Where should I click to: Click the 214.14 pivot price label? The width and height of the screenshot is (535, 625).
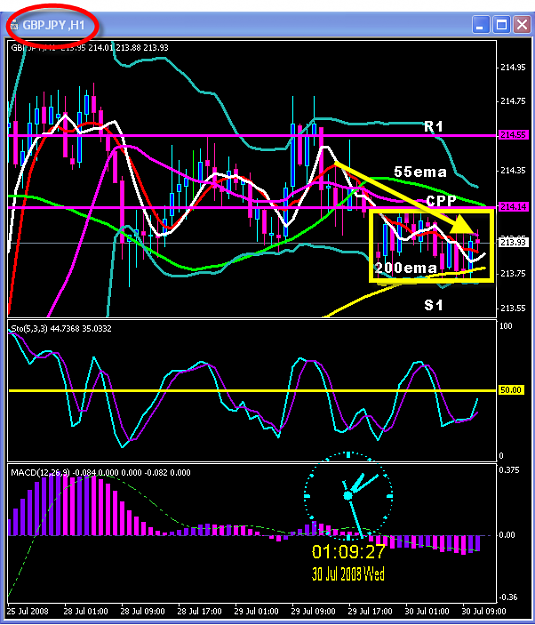coord(514,207)
